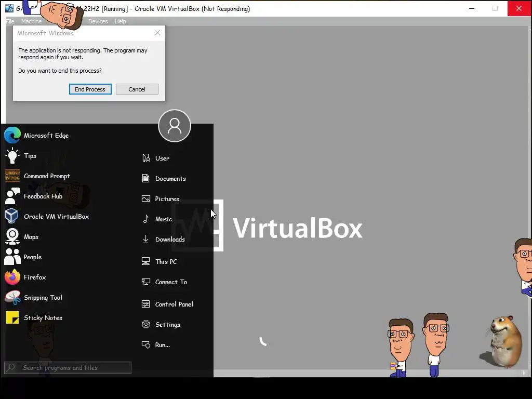Click the user account avatar circle
Image resolution: width=532 pixels, height=399 pixels.
[x=175, y=126]
